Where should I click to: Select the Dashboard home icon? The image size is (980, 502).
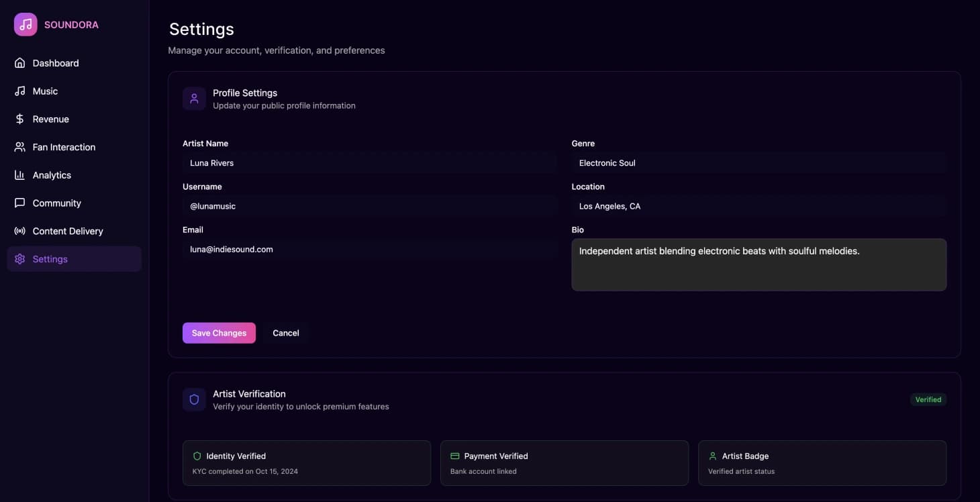[x=19, y=62]
